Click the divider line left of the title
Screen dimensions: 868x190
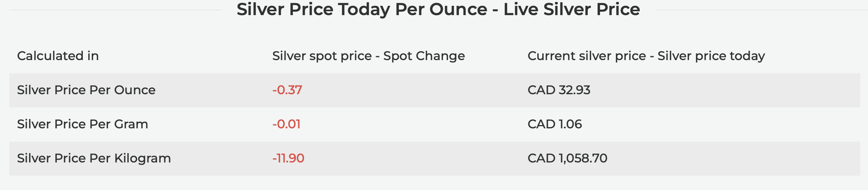tap(115, 10)
